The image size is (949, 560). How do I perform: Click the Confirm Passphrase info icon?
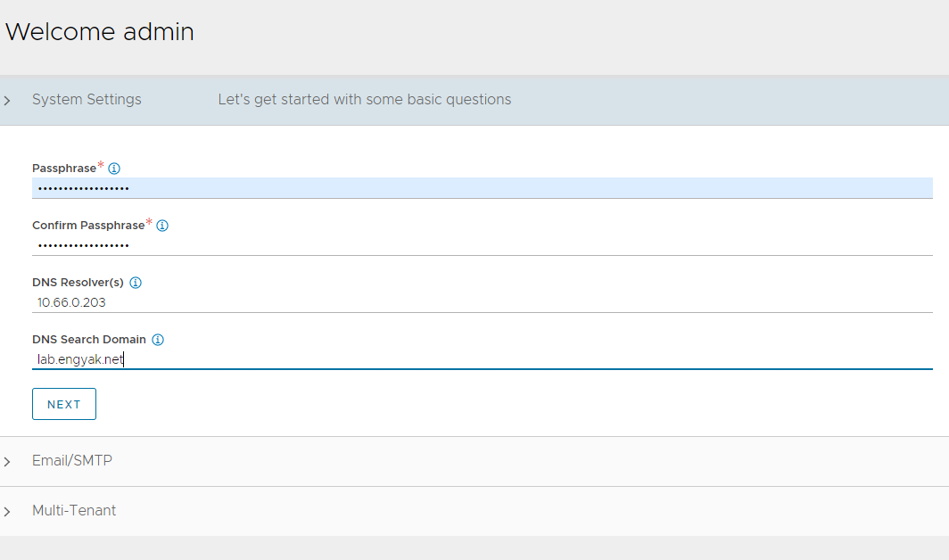tap(162, 226)
